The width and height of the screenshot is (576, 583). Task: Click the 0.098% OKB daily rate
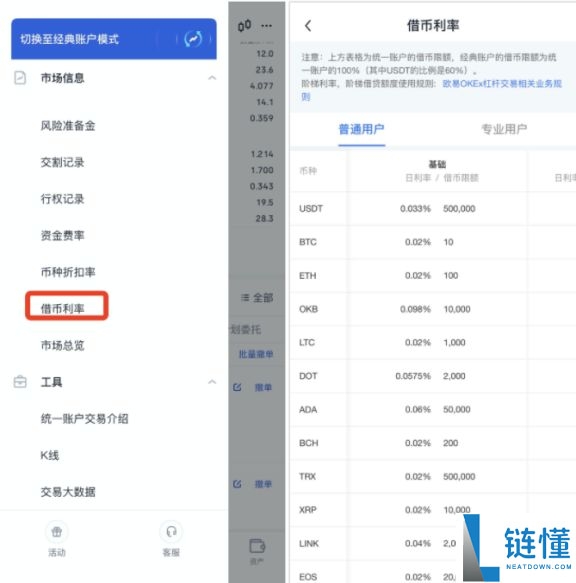coord(415,309)
